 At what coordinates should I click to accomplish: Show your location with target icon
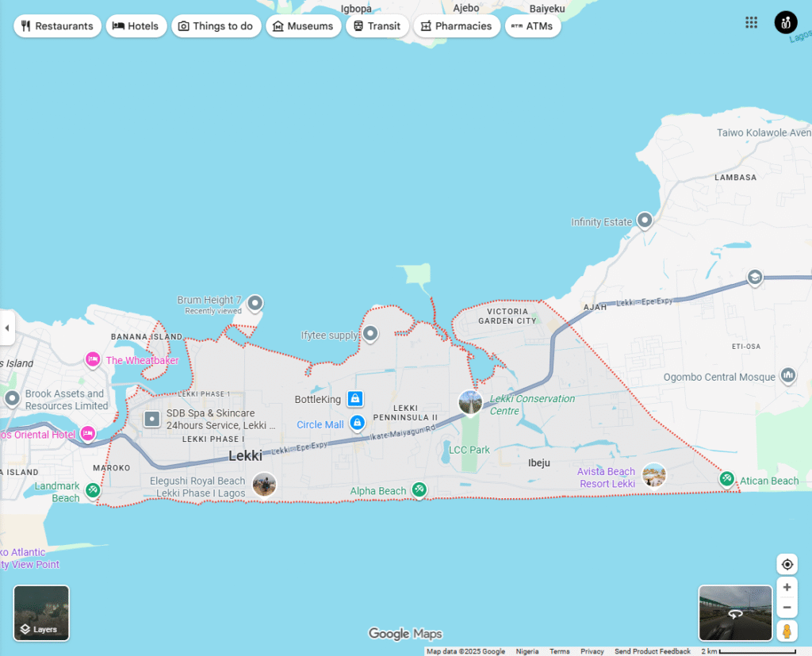coord(787,564)
